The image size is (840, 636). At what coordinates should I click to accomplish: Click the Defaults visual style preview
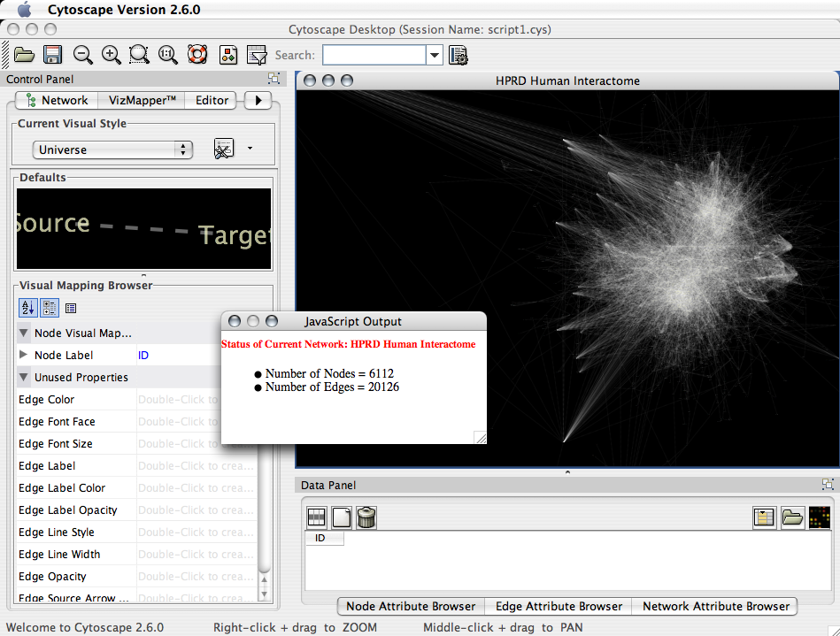(x=143, y=229)
